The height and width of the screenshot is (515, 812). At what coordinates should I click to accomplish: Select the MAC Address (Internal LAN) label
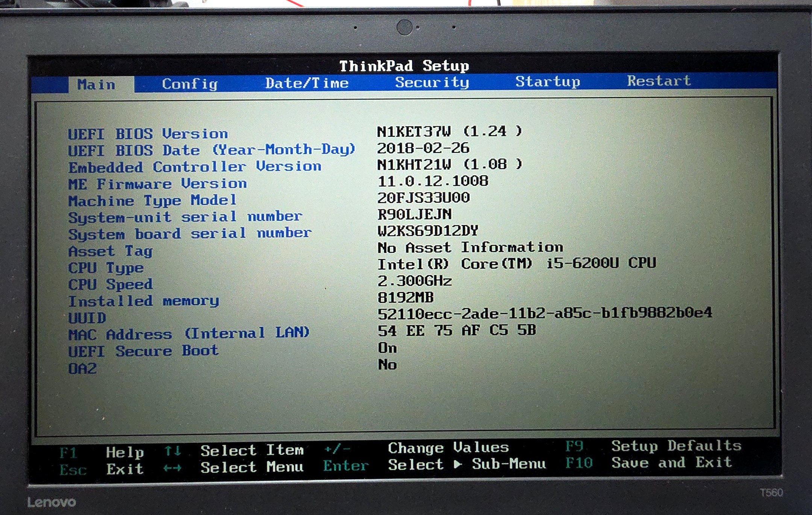click(x=189, y=334)
